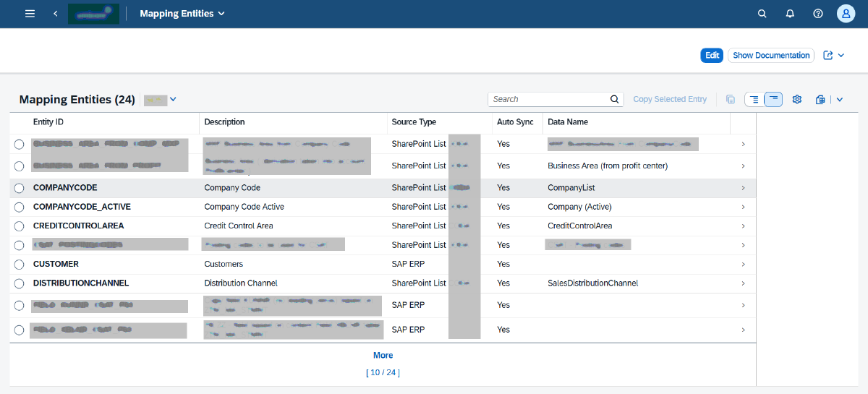Click the export to spreadsheet icon
868x394 pixels.
820,99
